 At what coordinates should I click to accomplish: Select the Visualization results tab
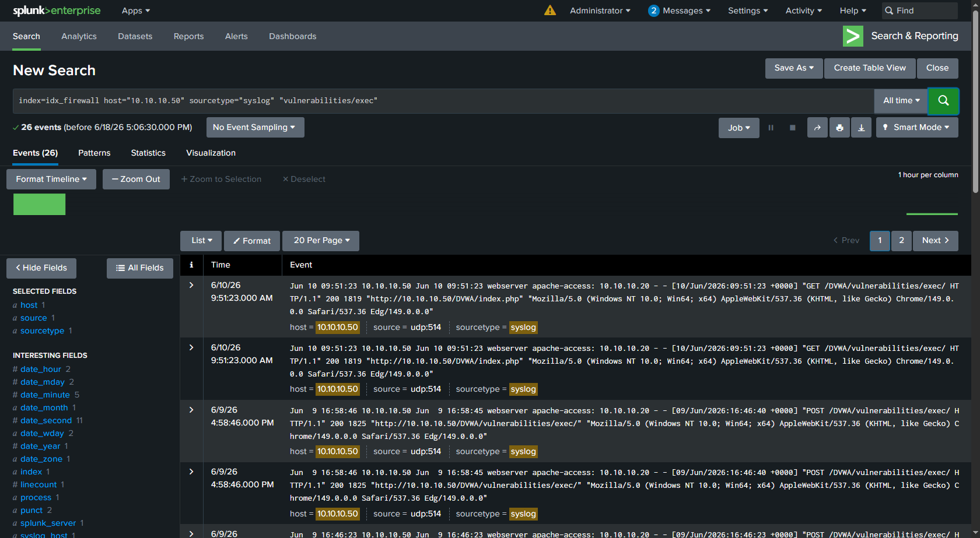pos(211,153)
